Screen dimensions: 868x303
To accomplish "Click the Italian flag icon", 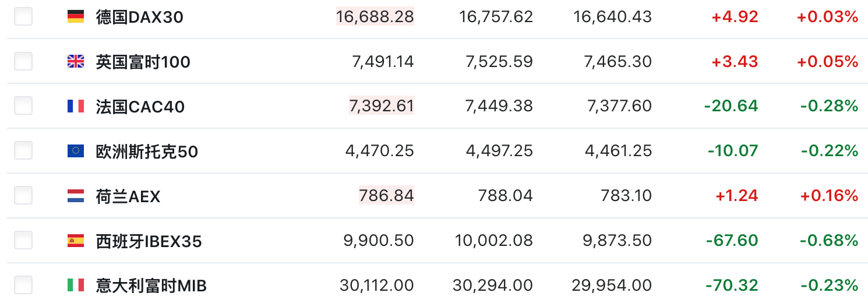I will (76, 286).
